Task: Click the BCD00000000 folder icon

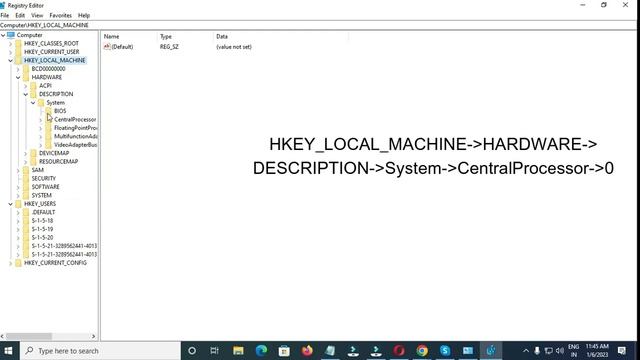Action: tap(26, 69)
